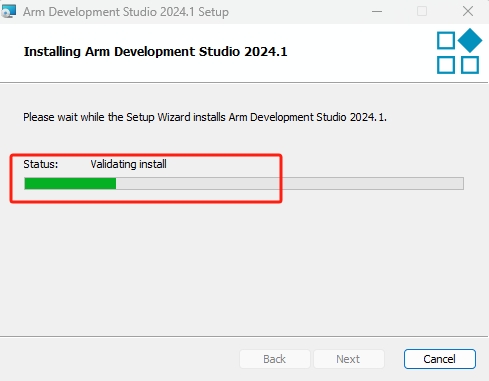
Task: Click the "Arm Development Studio 2024.1 Setup" window title
Action: point(126,12)
